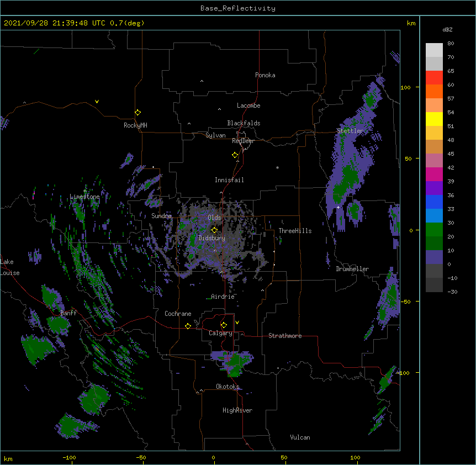Click the yellow V marker northwest of RockyMH
Viewport: 476px width, 465px height.
click(x=97, y=102)
